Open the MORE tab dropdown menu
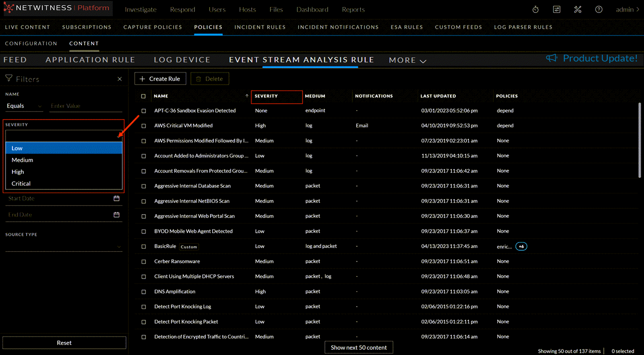 407,60
